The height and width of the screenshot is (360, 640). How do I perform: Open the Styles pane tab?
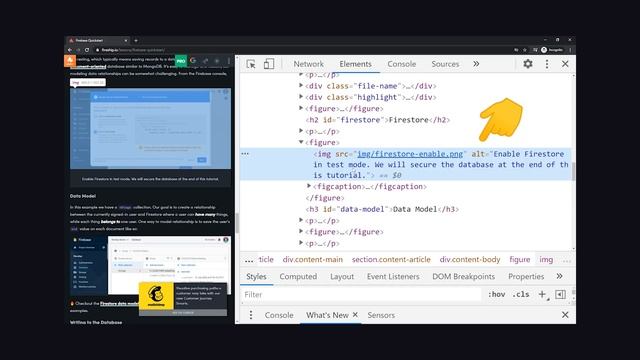pos(256,276)
